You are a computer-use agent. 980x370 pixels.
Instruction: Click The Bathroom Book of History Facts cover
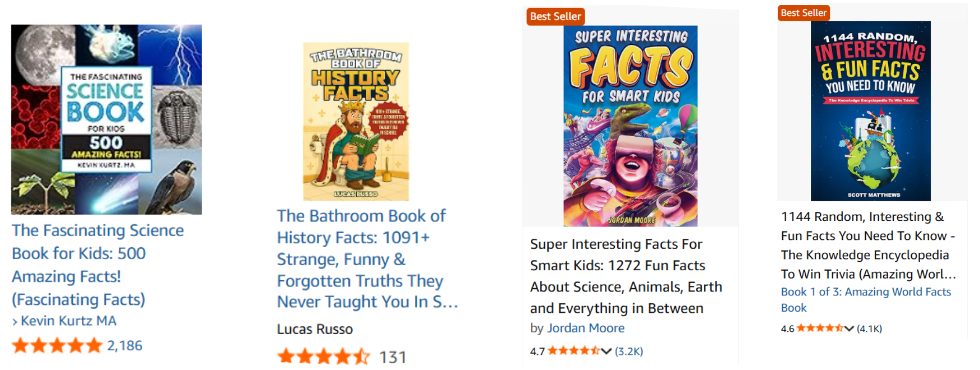click(x=356, y=122)
